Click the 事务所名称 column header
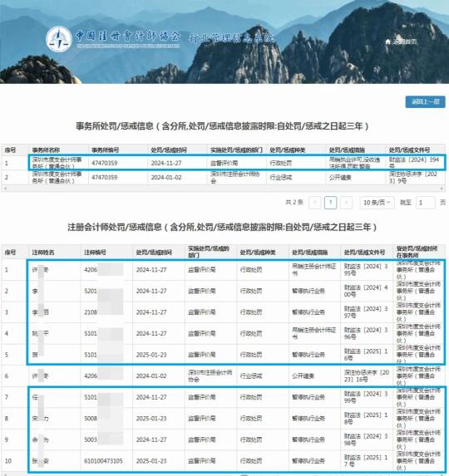The width and height of the screenshot is (449, 476). 47,150
